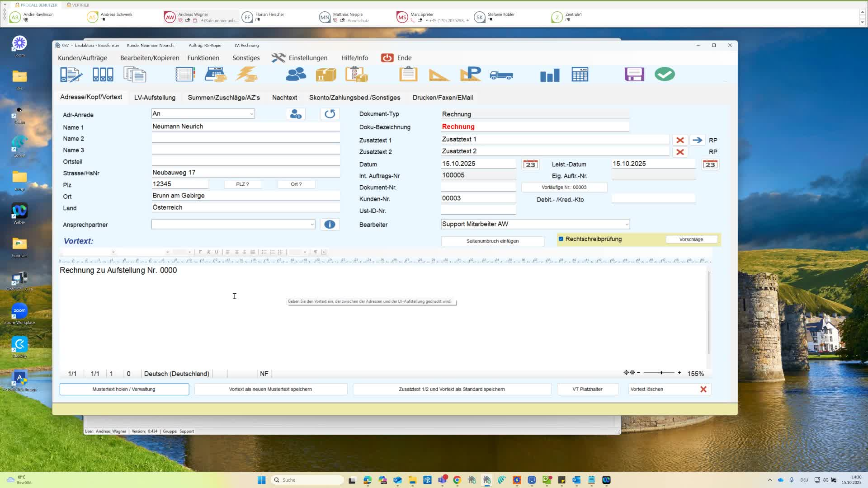Expand the Ansprechpartner combo box
The image size is (868, 488).
pyautogui.click(x=311, y=225)
